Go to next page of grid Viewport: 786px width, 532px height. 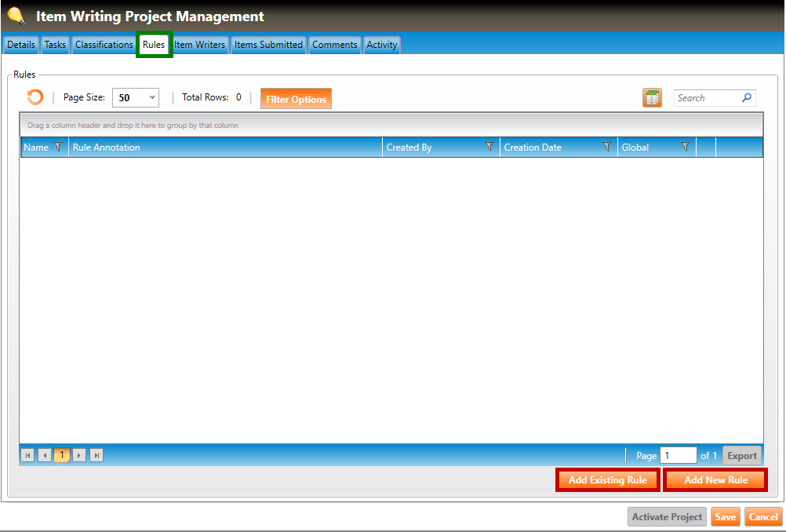tap(79, 455)
